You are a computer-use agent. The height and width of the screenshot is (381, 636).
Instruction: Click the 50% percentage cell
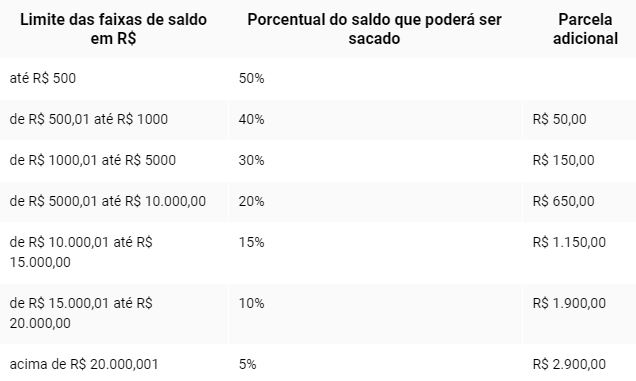click(251, 78)
